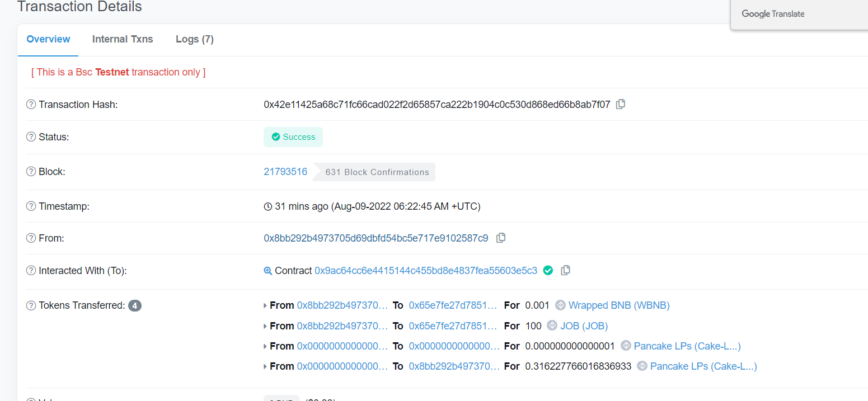Copy the transaction hash to clipboard
This screenshot has width=868, height=401.
621,104
